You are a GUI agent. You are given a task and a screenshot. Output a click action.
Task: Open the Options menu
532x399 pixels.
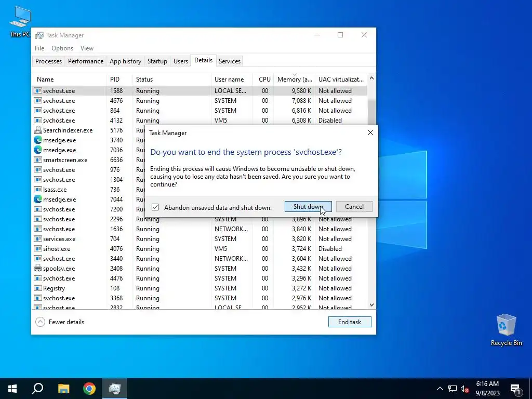click(x=62, y=48)
